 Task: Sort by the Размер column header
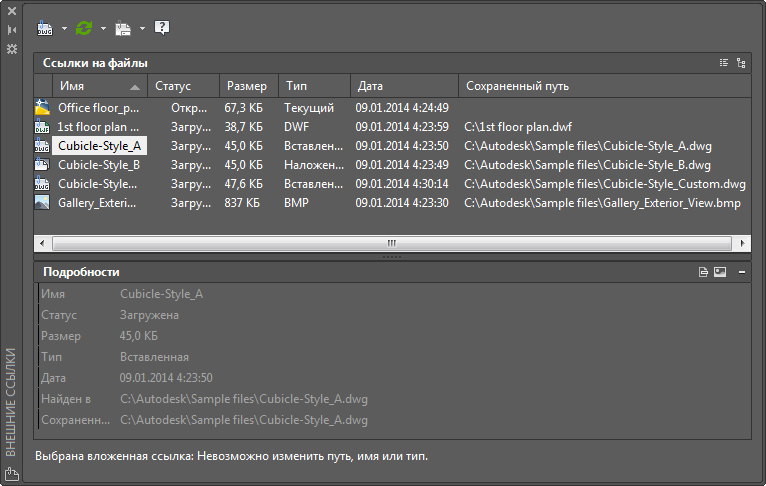(249, 86)
